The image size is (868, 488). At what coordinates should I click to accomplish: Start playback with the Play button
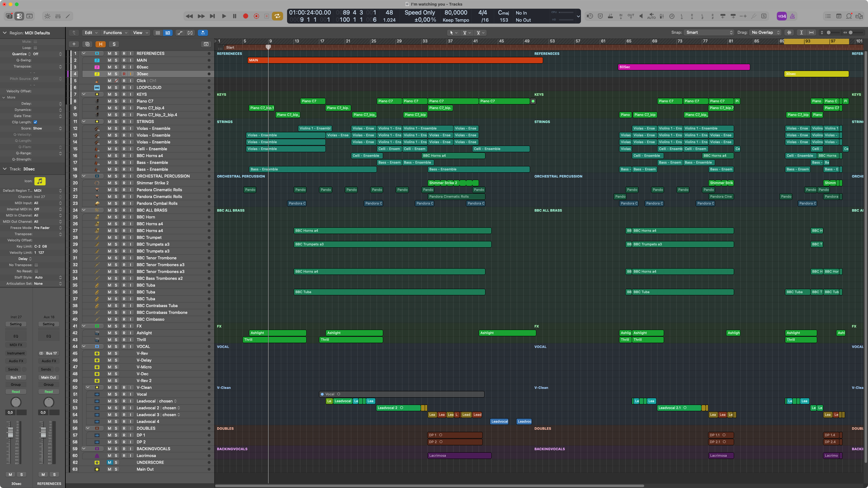224,16
